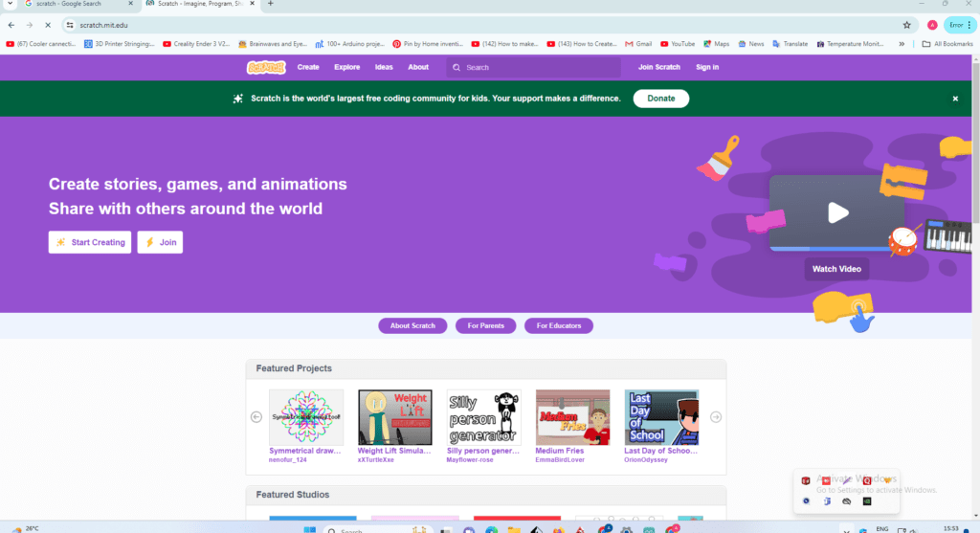The height and width of the screenshot is (533, 980).
Task: Open the 'Silly person gener...' project thumbnail
Action: coord(483,417)
